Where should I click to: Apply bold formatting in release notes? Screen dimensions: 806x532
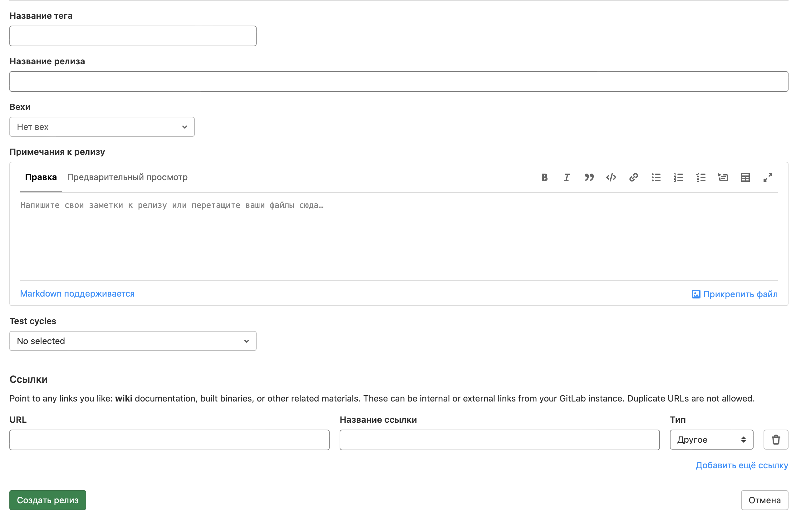coord(544,177)
